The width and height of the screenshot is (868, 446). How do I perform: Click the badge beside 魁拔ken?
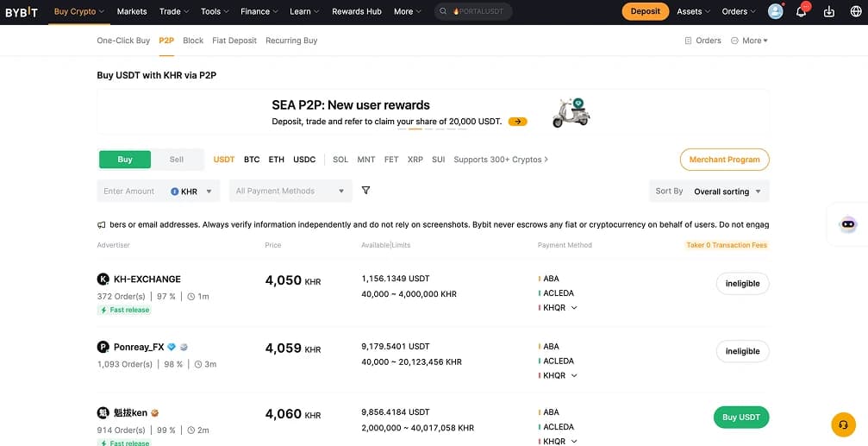[x=155, y=412]
